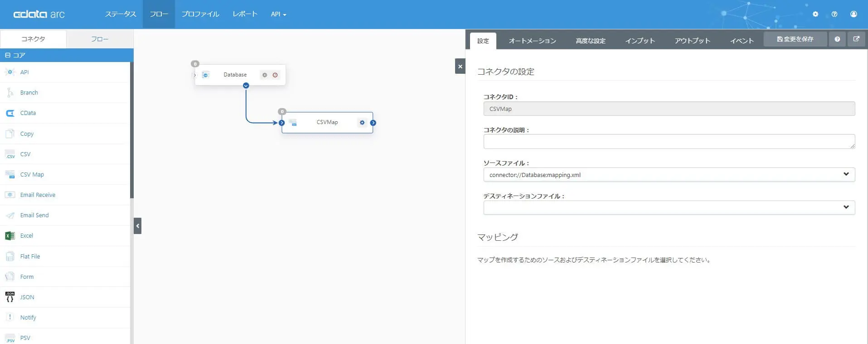Open settings gear on CSVMap node

tap(362, 122)
